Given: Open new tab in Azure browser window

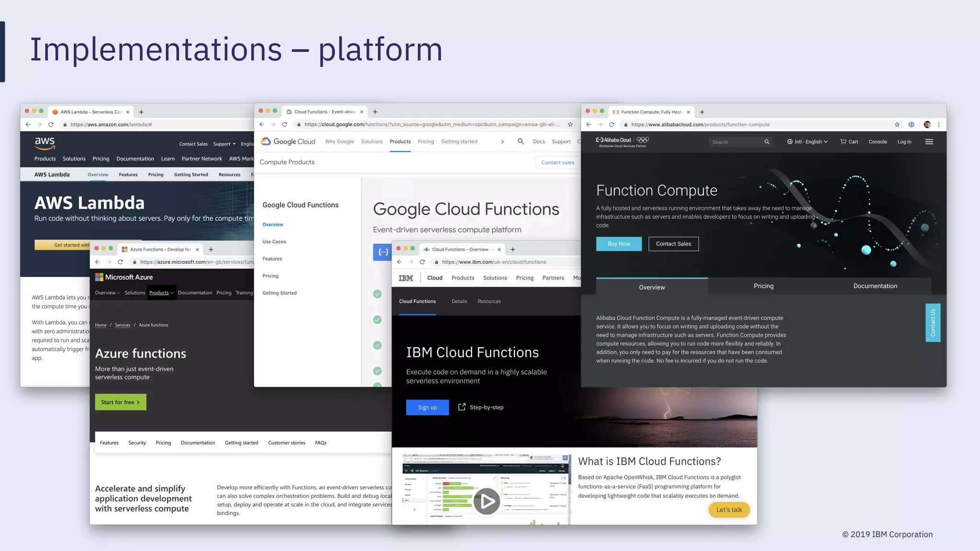Looking at the screenshot, I should pos(211,249).
